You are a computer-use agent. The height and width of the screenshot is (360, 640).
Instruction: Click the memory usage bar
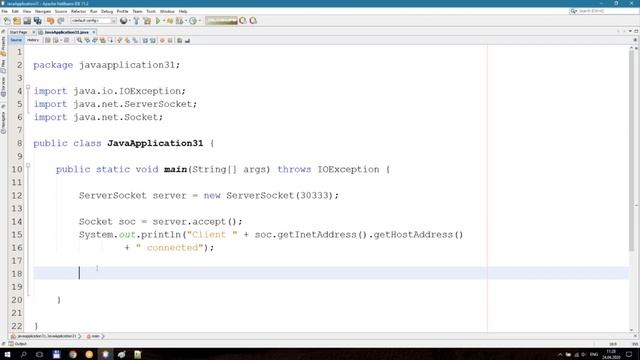(221, 20)
